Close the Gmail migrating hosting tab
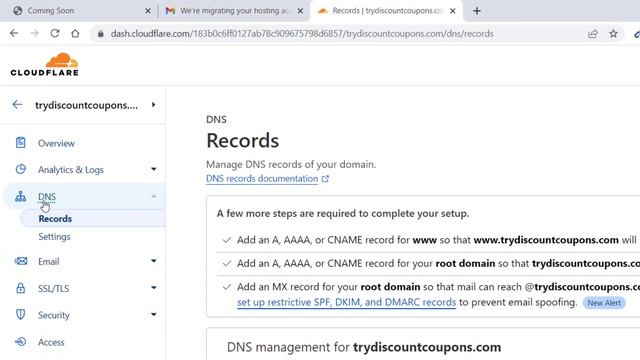This screenshot has height=360, width=640. coord(300,11)
